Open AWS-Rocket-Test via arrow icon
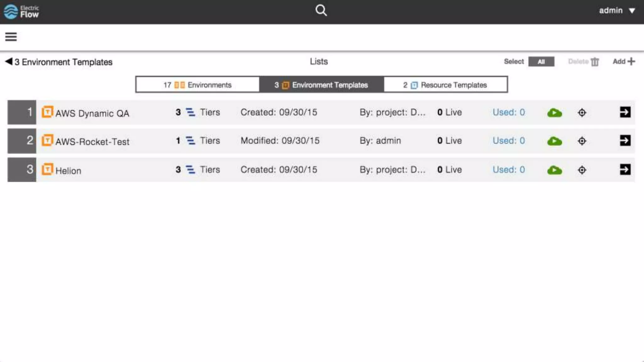Viewport: 644px width, 362px height. [625, 140]
